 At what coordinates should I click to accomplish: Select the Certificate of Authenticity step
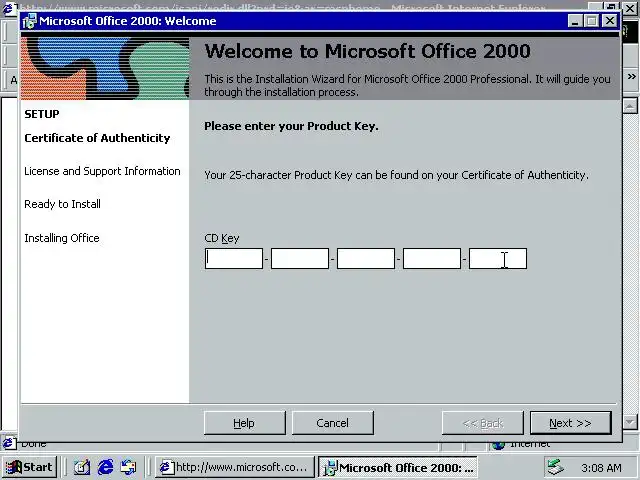point(97,138)
